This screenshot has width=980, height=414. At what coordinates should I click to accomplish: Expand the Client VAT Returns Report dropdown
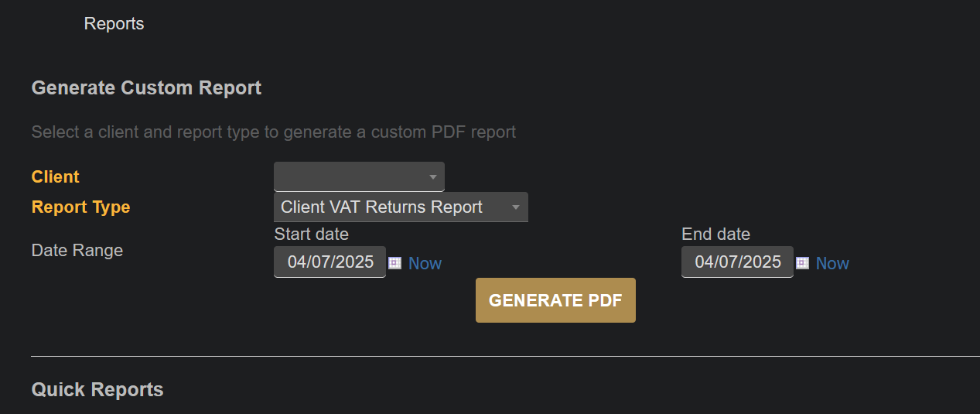(401, 207)
